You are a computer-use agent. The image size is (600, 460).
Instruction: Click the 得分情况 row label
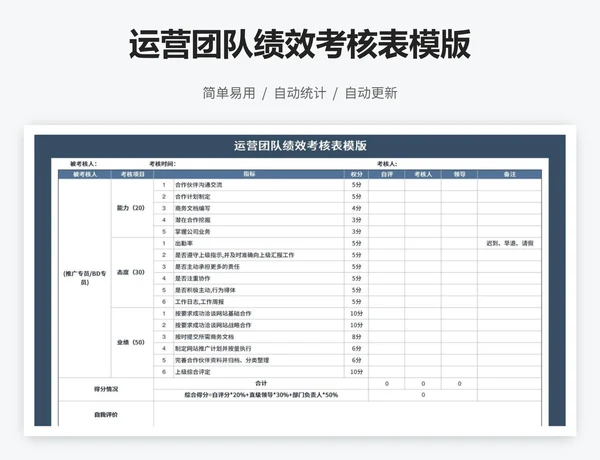pyautogui.click(x=106, y=389)
